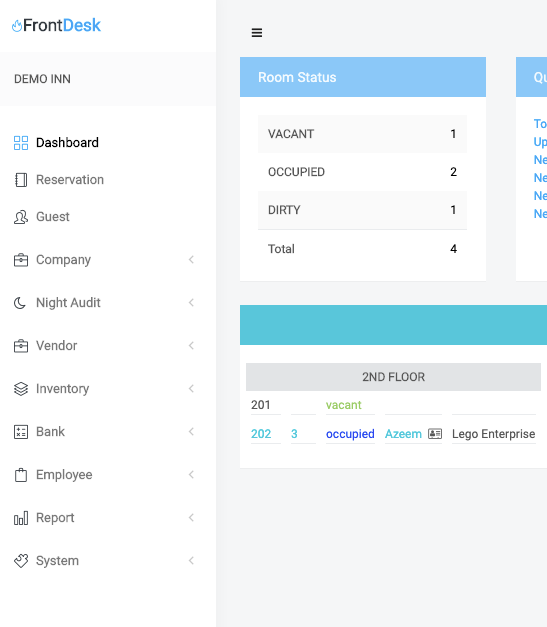Expand the System submenu chevron
Image resolution: width=547 pixels, height=627 pixels.
[192, 560]
